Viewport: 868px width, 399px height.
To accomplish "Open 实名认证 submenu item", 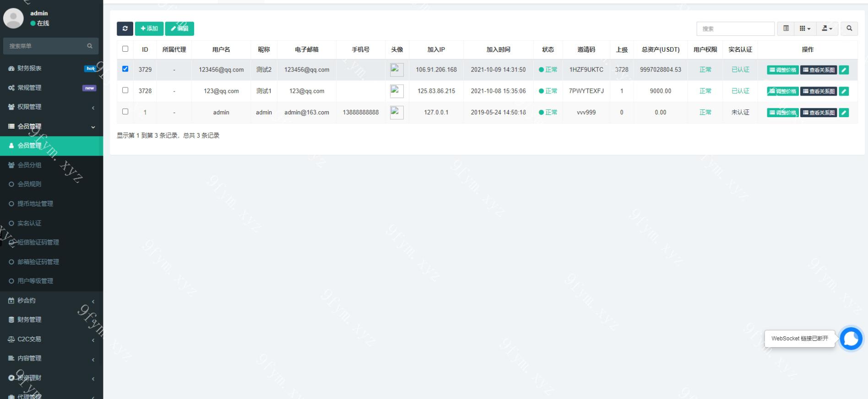I will (x=51, y=223).
